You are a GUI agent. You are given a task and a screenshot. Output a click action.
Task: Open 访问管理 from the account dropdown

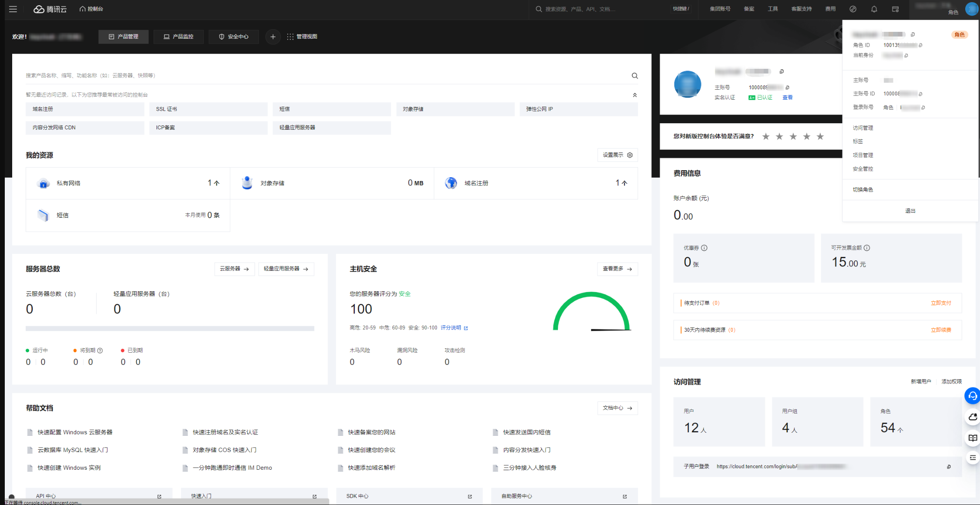[x=863, y=128]
